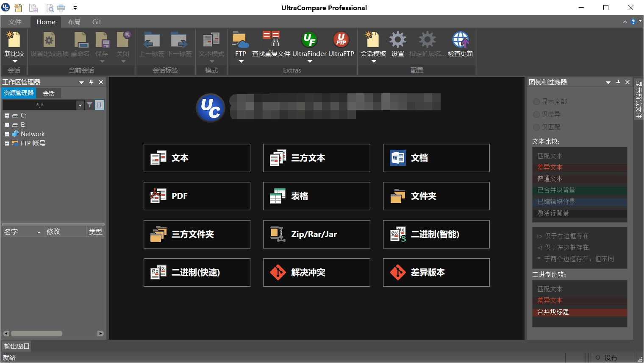644x363 pixels.
Task: Start a 三方文本 three-way text compare
Action: point(316,158)
